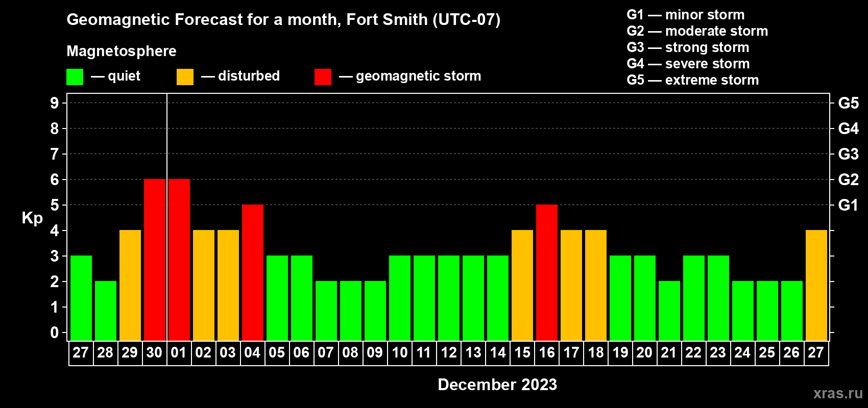Click the G1 label on right axis
This screenshot has width=868, height=408.
(x=848, y=205)
